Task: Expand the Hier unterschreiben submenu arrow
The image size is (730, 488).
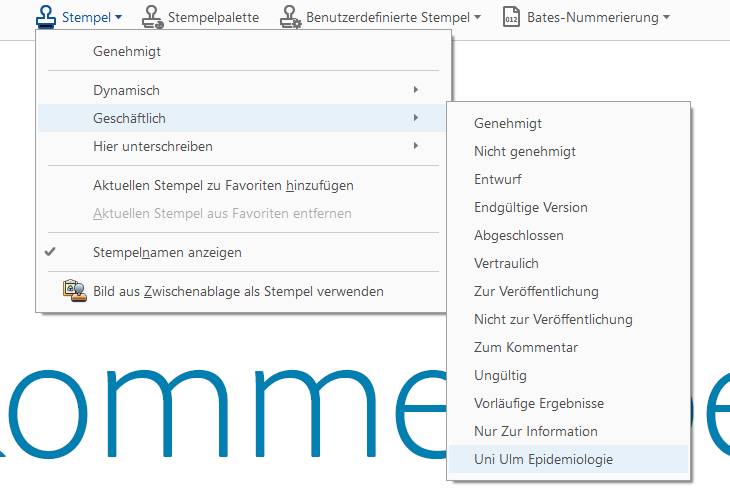Action: coord(415,146)
